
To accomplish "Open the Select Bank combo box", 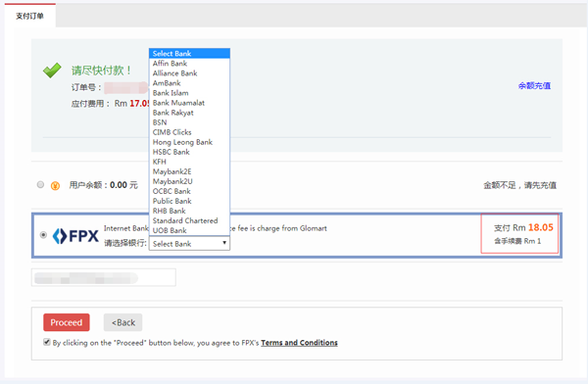I will click(189, 244).
